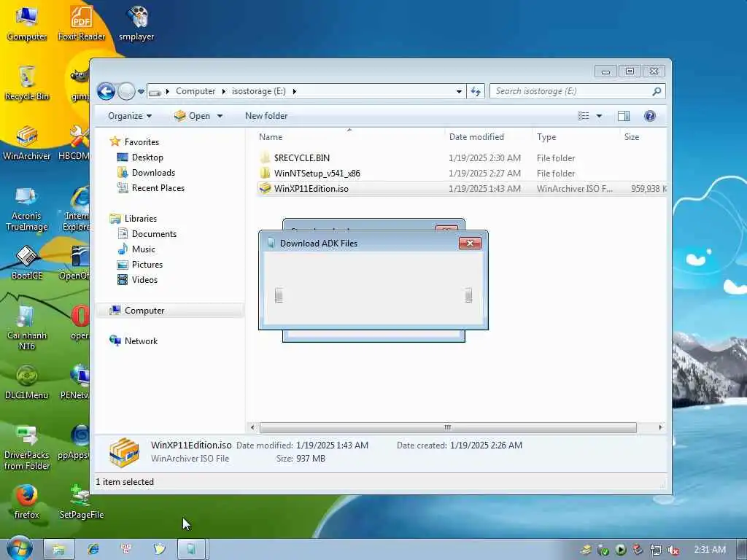Open Internet Explorer in taskbar
This screenshot has height=560, width=747.
[93, 549]
